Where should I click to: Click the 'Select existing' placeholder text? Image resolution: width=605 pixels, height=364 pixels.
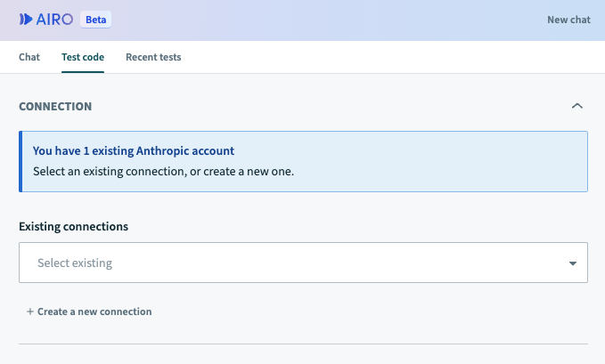point(75,263)
